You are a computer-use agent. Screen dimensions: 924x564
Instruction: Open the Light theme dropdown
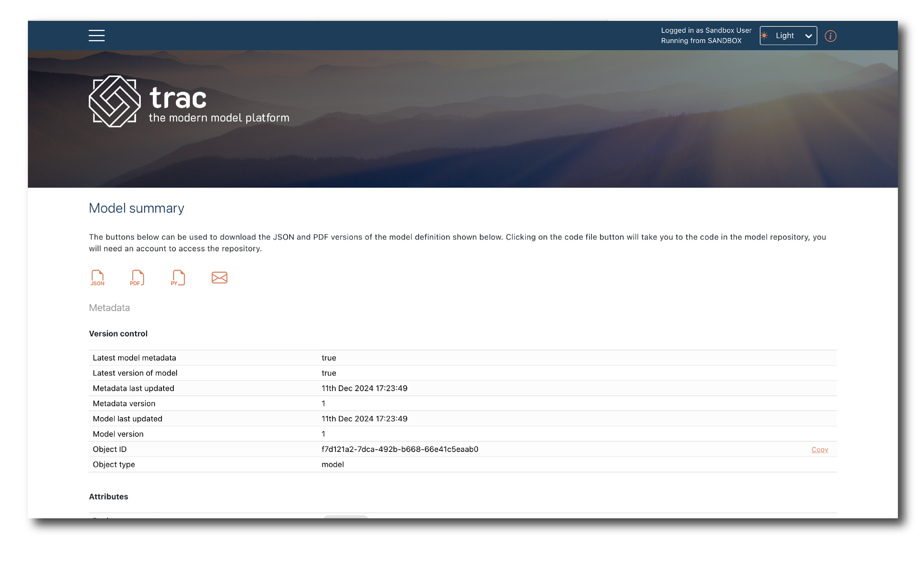pos(785,36)
